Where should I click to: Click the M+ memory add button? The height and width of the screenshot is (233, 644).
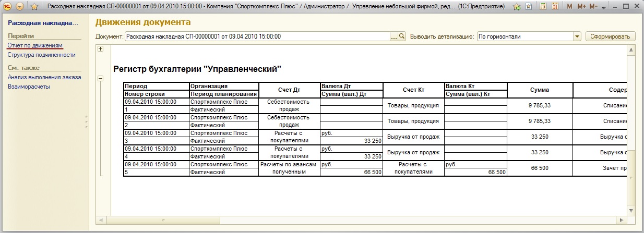click(581, 7)
